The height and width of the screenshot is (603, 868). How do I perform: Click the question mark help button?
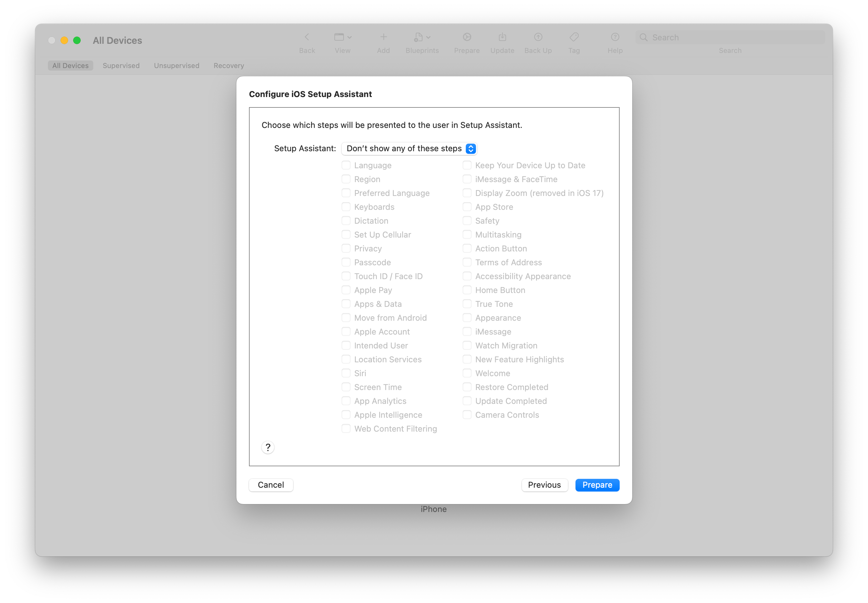(268, 447)
